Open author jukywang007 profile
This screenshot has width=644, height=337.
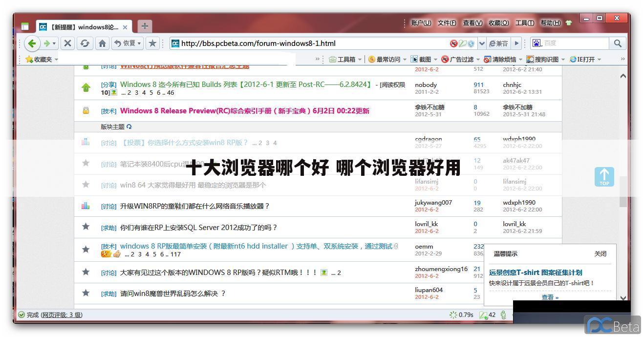(x=433, y=203)
